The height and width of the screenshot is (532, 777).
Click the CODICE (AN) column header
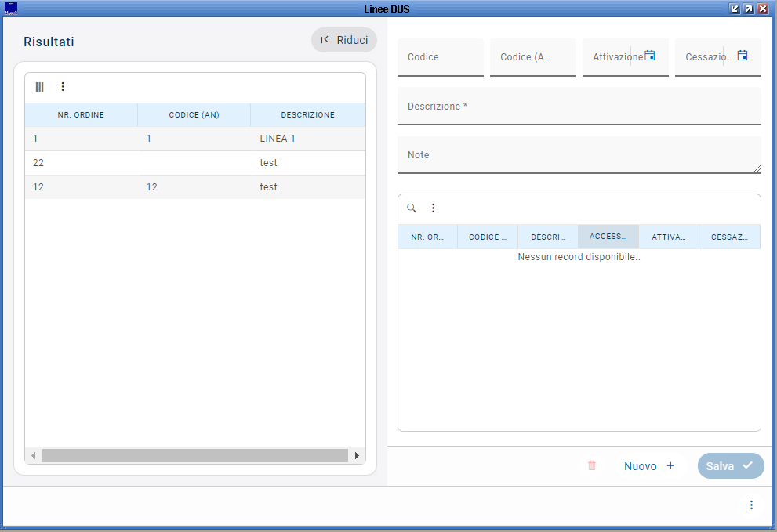click(x=194, y=115)
